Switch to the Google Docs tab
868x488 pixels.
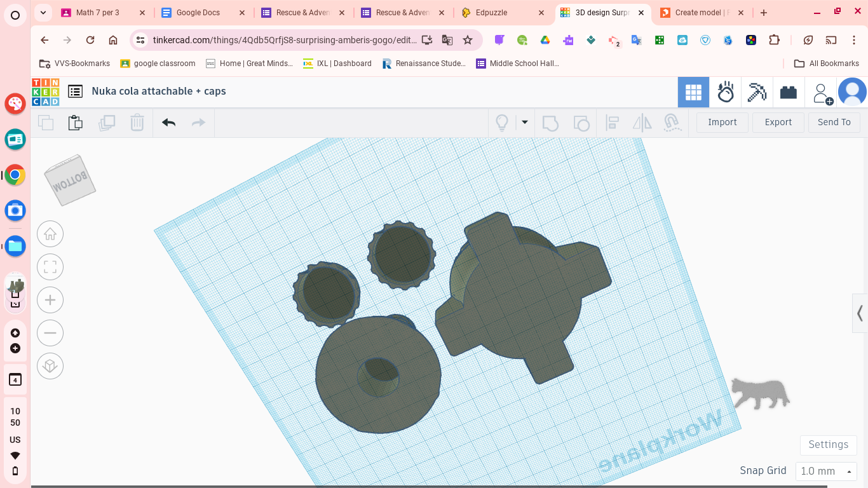(x=203, y=13)
